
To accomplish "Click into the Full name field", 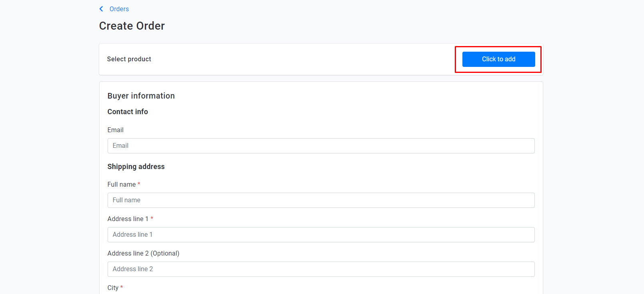I will tap(321, 200).
